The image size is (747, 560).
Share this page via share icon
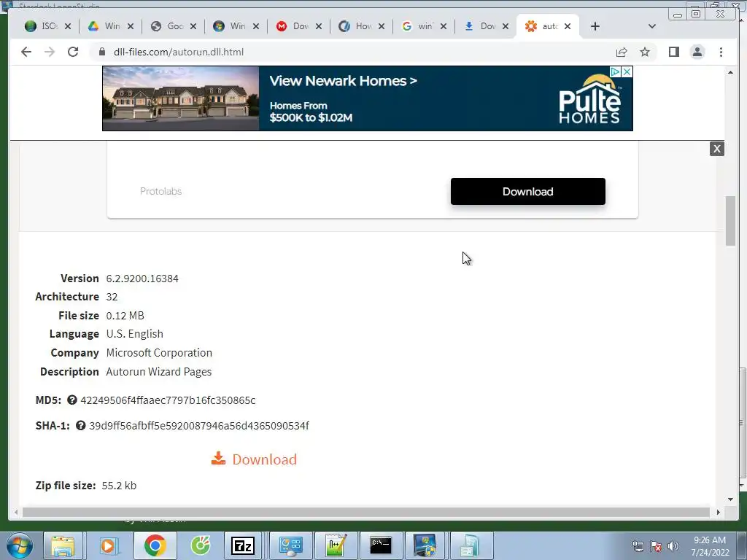pos(622,52)
